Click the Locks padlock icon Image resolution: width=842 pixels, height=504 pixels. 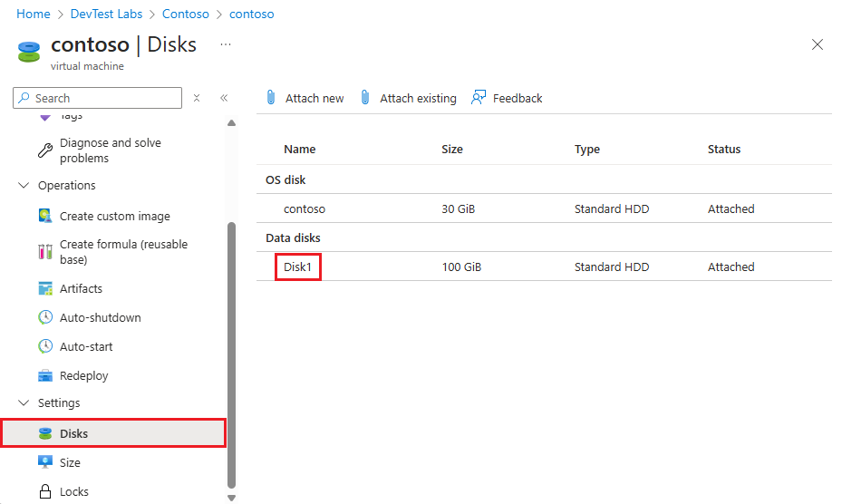45,491
